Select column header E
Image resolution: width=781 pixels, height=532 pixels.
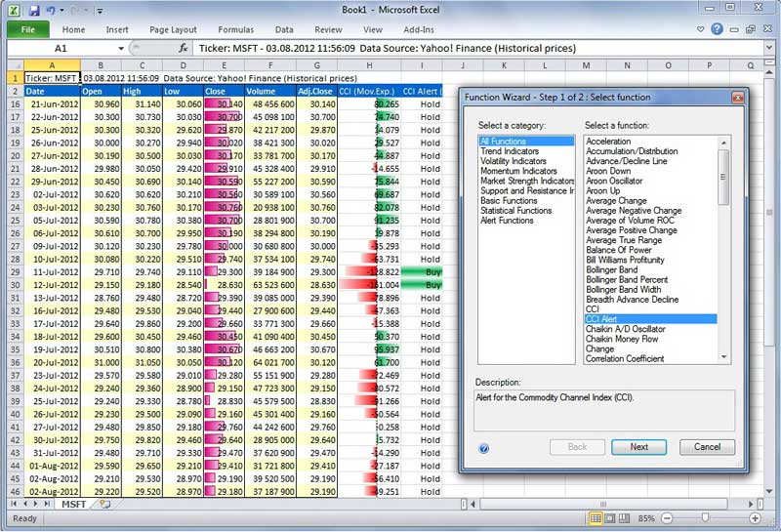click(x=225, y=65)
